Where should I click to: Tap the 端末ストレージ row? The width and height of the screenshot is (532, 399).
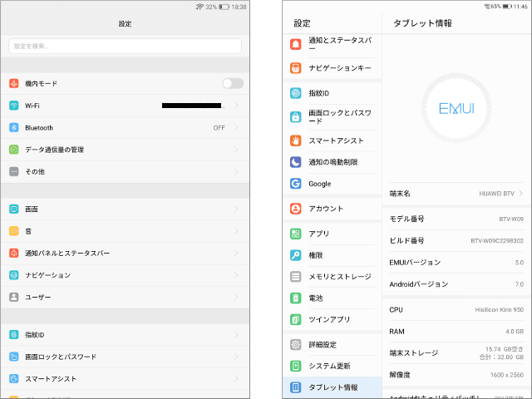[456, 353]
